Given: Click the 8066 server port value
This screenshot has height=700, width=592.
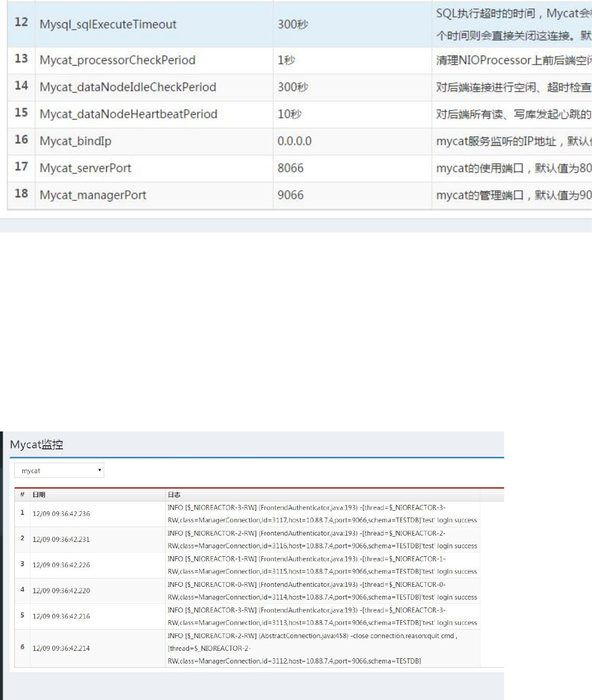Looking at the screenshot, I should [x=290, y=168].
